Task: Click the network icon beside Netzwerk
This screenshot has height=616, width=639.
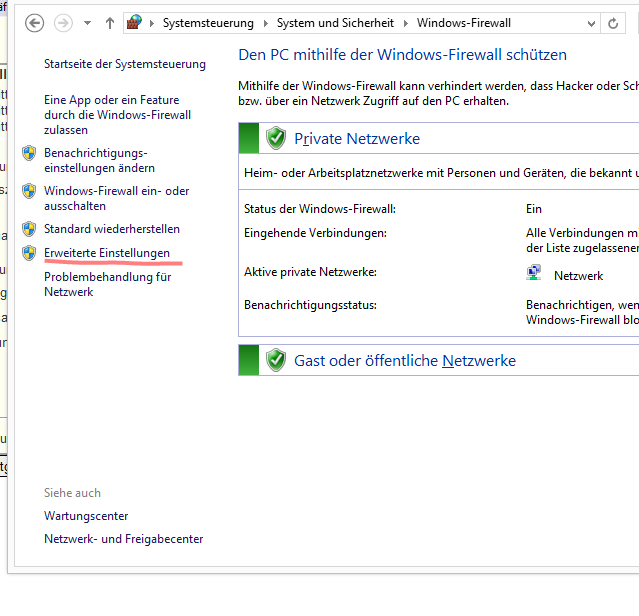Action: (x=533, y=272)
